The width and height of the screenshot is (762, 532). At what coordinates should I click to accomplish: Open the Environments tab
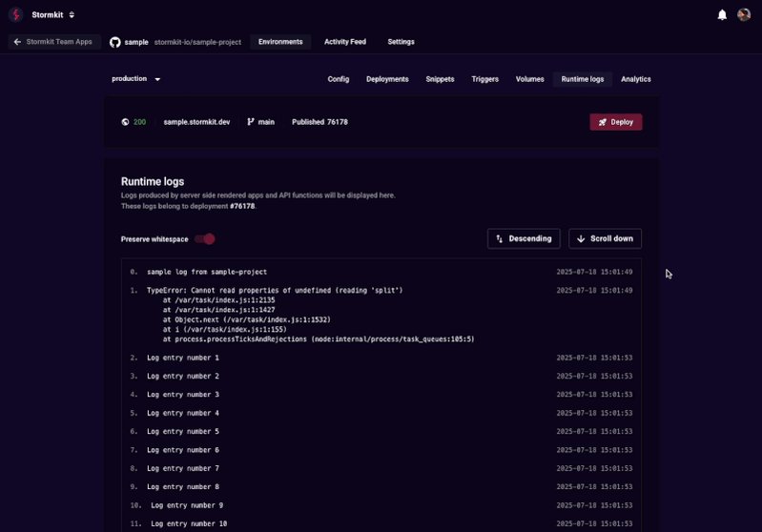pos(280,42)
